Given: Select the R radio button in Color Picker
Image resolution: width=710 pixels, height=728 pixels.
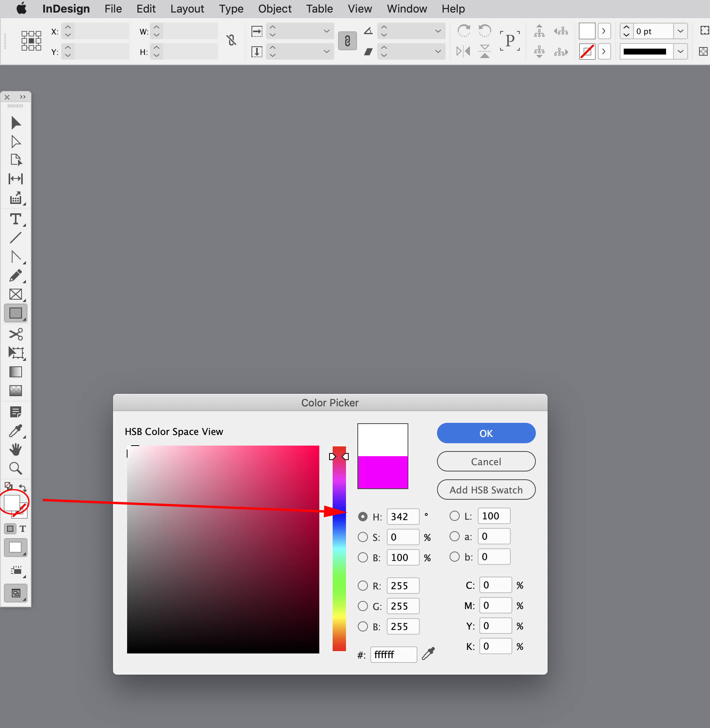Looking at the screenshot, I should 362,586.
